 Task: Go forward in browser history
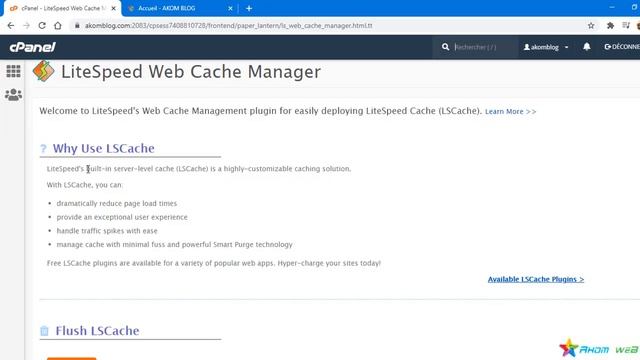pos(27,25)
